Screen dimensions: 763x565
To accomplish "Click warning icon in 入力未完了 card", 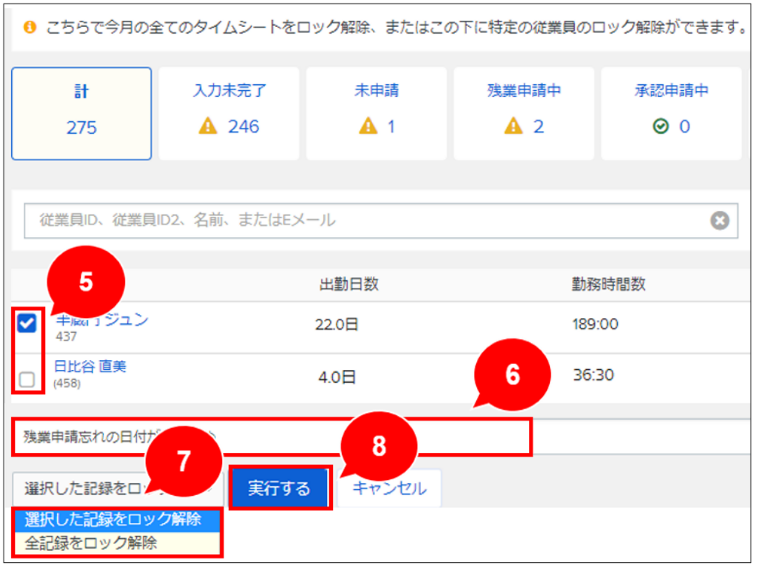I will (x=209, y=127).
